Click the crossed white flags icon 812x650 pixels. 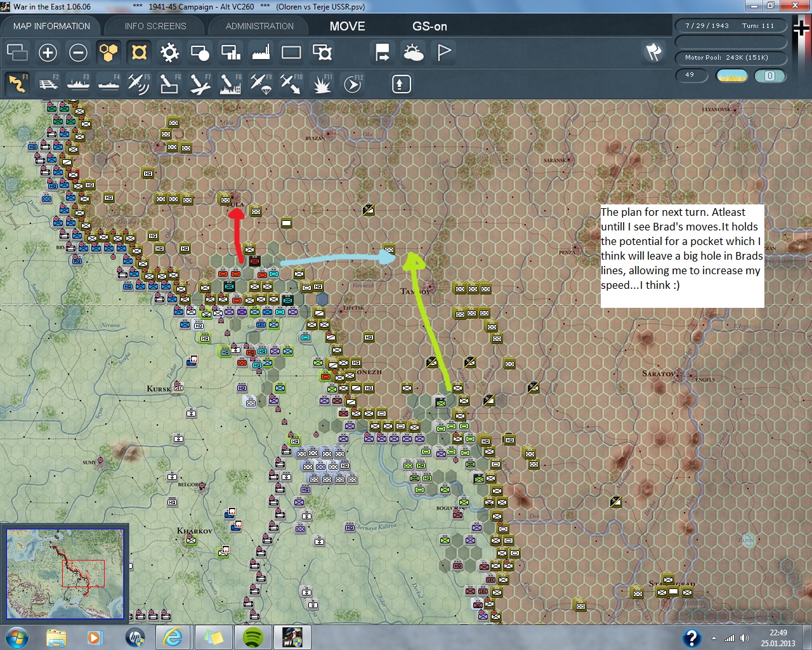653,52
